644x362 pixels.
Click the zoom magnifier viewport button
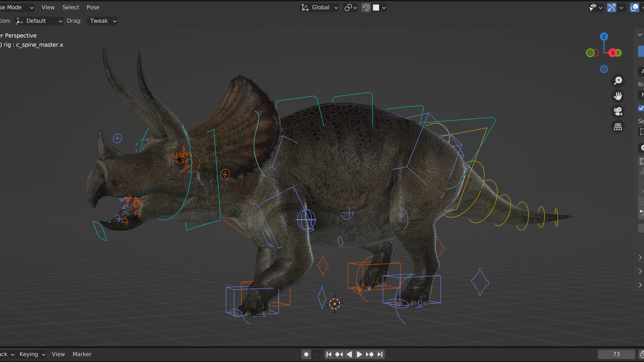click(618, 81)
